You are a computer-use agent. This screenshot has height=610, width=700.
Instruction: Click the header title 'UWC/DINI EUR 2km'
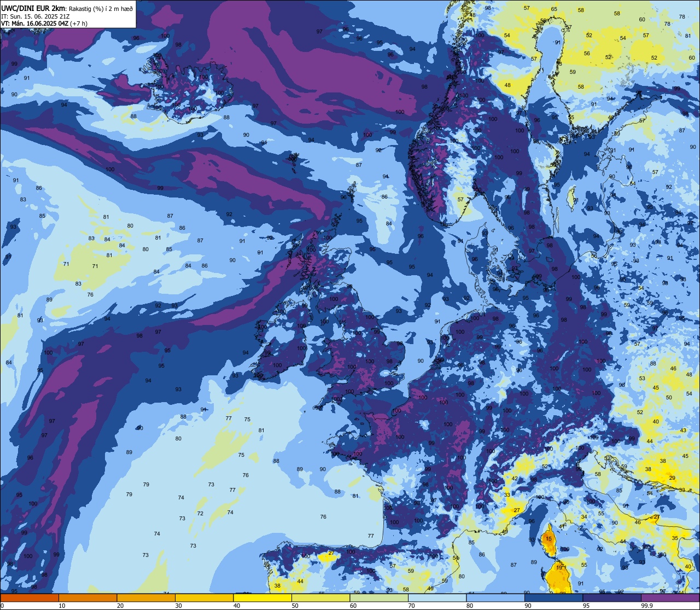(33, 8)
